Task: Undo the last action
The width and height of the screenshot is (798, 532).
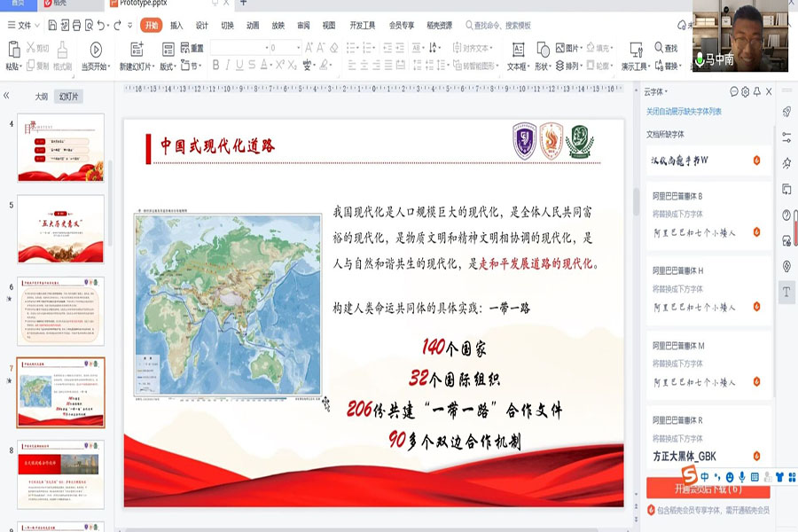Action: coord(101,25)
